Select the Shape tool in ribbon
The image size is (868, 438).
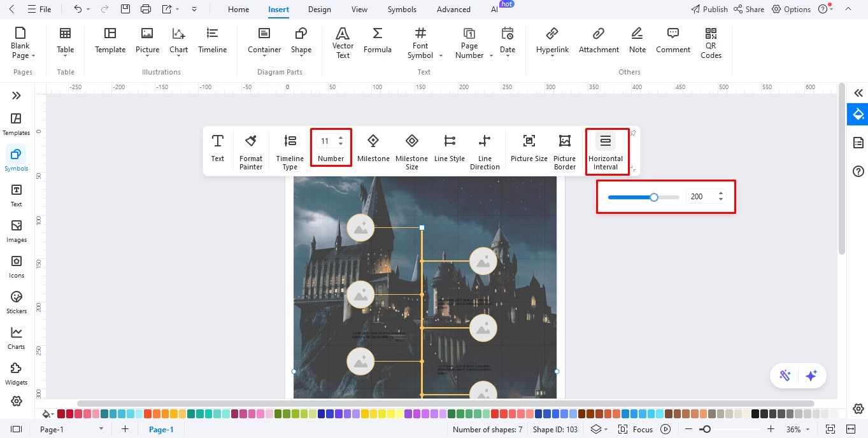(301, 42)
